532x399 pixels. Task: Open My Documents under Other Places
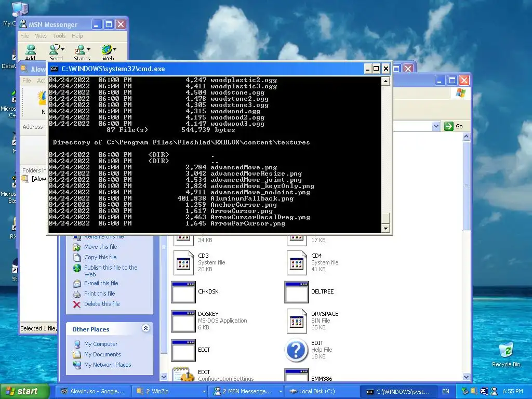tap(102, 354)
